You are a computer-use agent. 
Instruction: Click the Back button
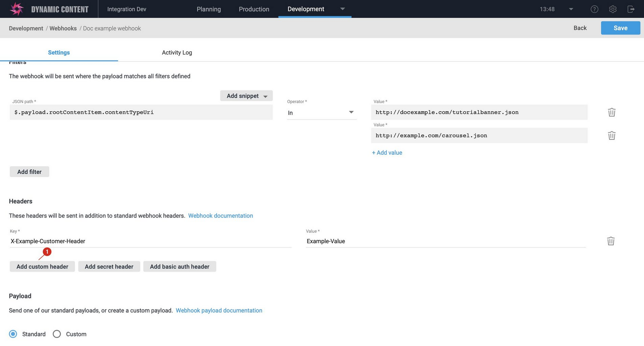point(580,28)
